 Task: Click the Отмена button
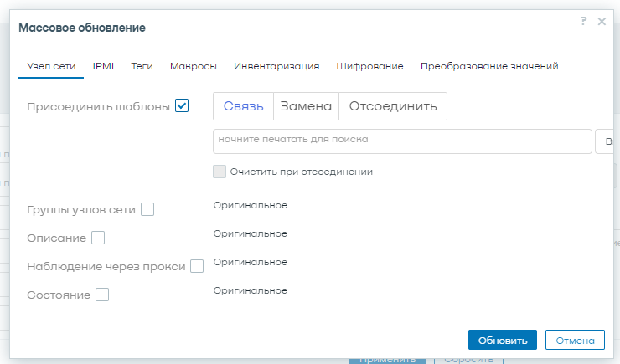coord(575,340)
